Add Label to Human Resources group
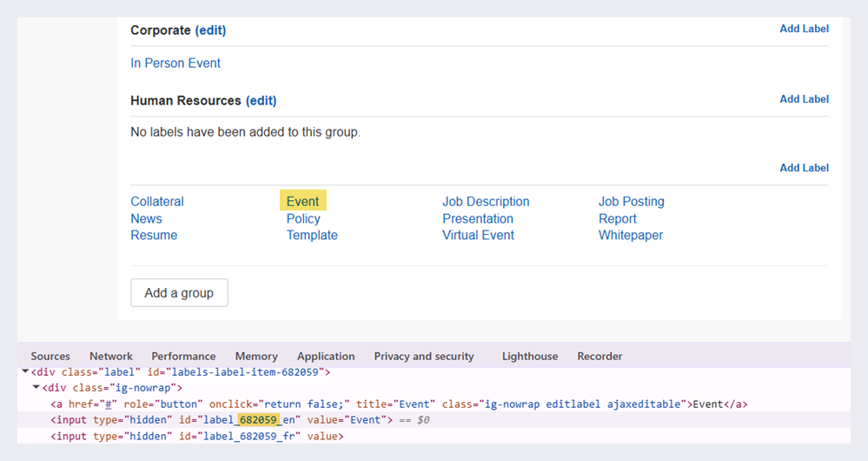Image resolution: width=868 pixels, height=461 pixels. click(x=804, y=99)
